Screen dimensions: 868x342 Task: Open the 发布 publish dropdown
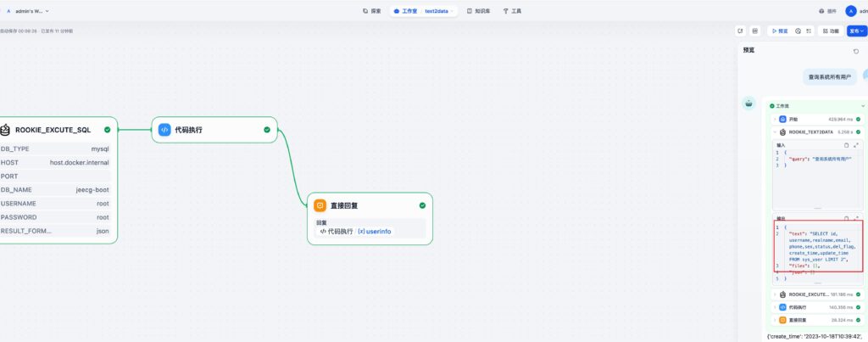[x=857, y=31]
